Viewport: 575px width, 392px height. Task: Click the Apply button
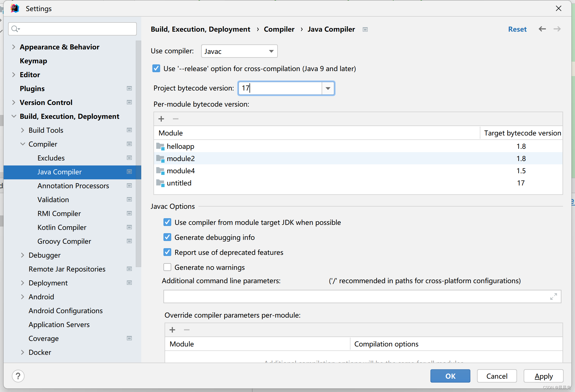[x=543, y=376]
